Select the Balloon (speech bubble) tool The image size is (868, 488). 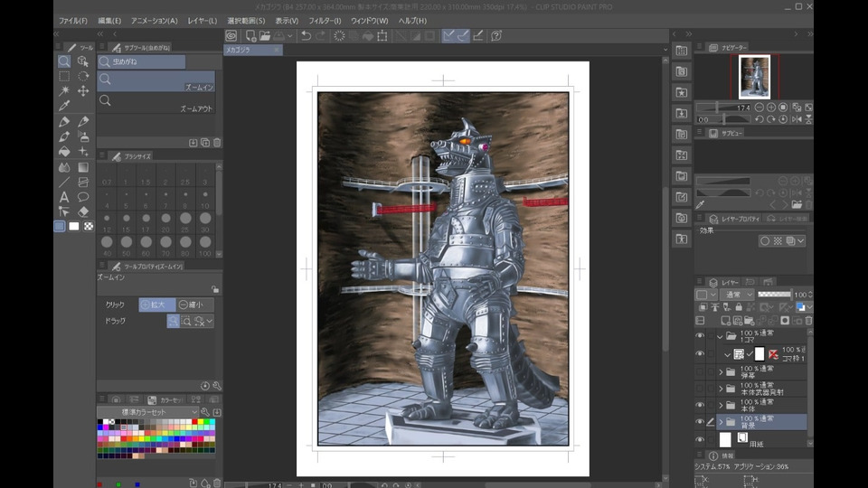(x=83, y=197)
